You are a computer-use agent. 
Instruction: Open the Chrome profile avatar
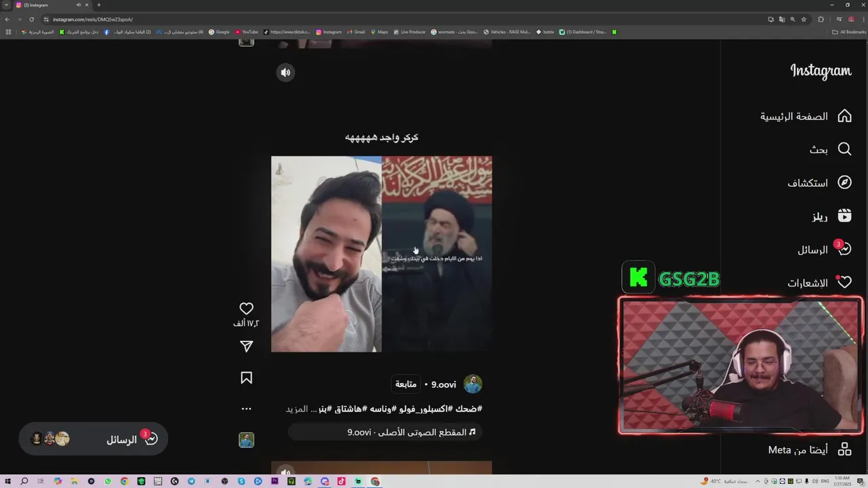pos(851,19)
